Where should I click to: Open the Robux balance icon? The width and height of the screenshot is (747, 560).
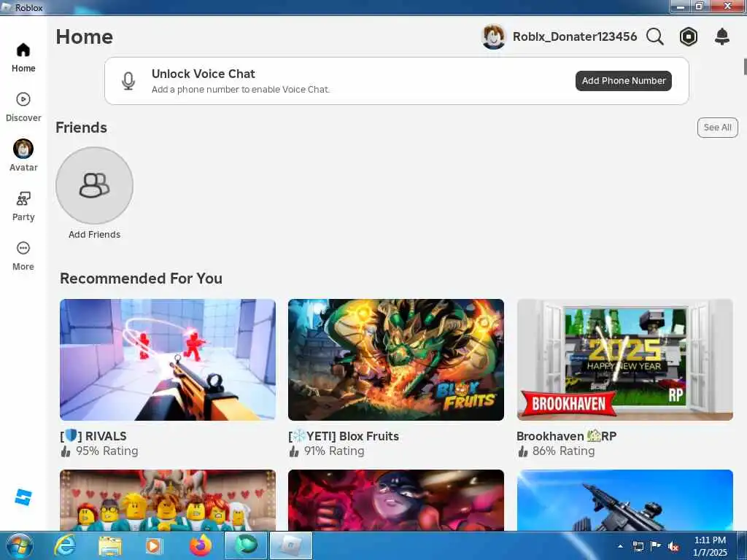(689, 36)
